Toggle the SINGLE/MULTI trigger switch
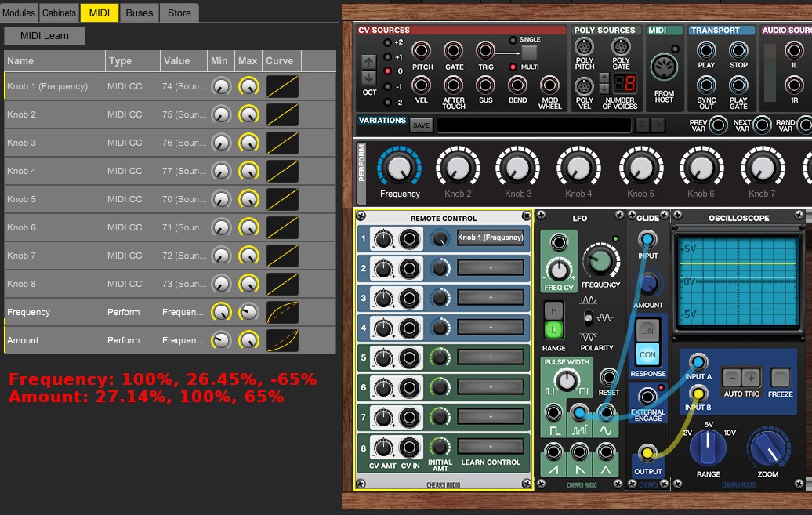Screen dimensions: 812x515 [529, 53]
